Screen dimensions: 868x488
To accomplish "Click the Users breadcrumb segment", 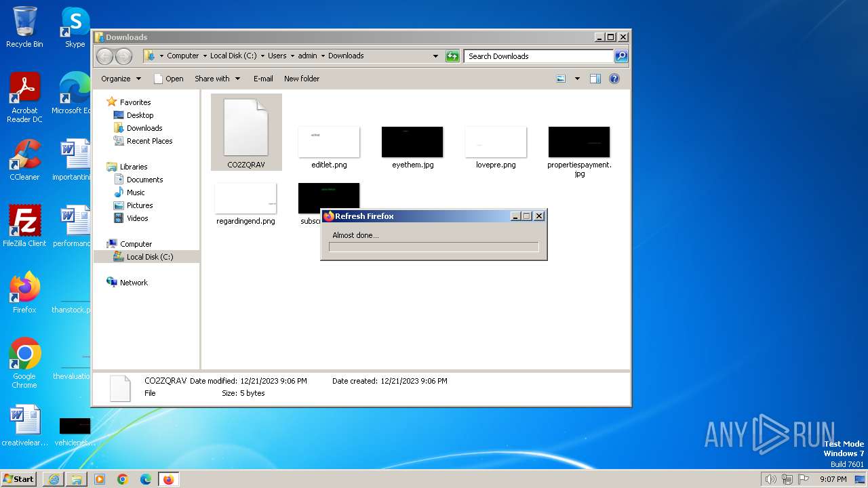I will click(x=277, y=56).
